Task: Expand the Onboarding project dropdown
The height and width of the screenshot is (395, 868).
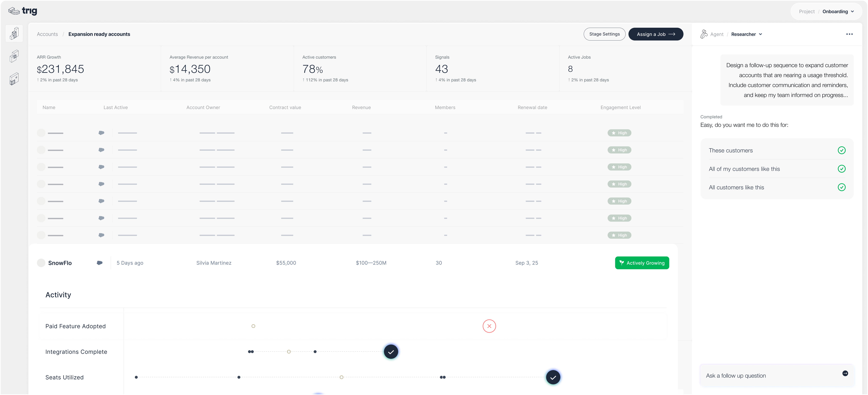Action: (x=838, y=12)
